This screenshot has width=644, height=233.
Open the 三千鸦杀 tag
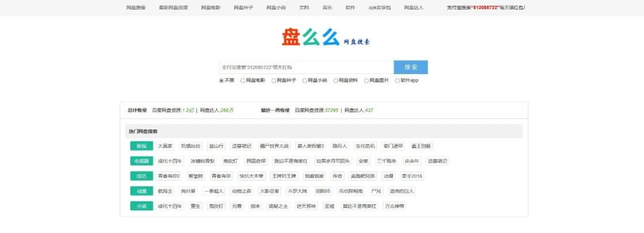pos(386,161)
